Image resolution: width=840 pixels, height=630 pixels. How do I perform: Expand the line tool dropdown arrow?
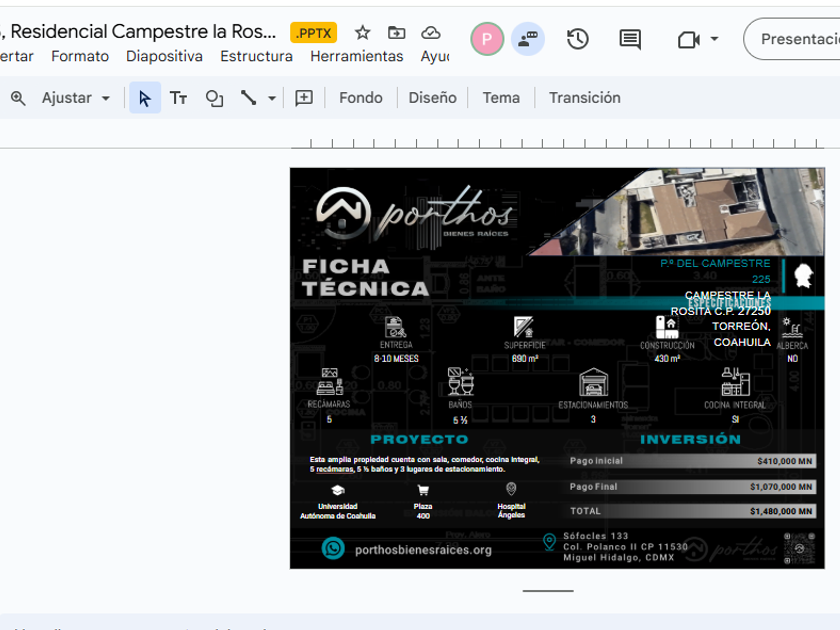[x=271, y=98]
